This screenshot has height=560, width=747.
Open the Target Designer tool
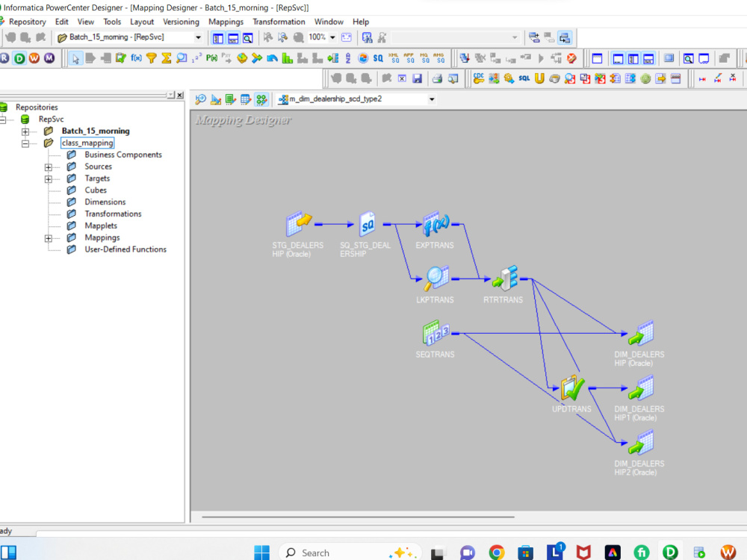(216, 99)
